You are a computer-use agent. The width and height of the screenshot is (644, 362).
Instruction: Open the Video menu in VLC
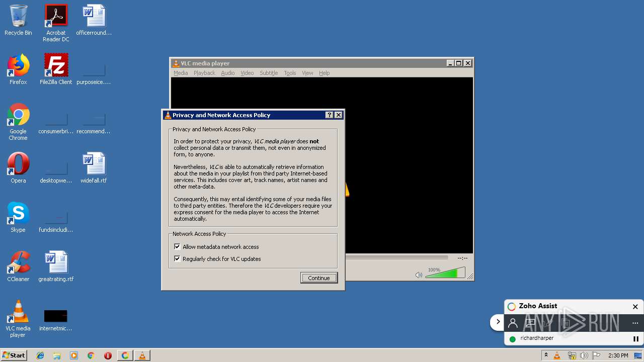pyautogui.click(x=247, y=73)
